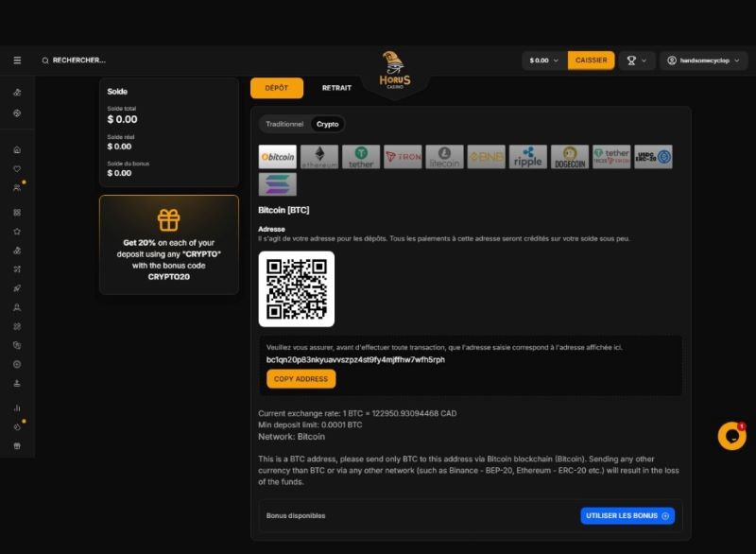
Task: Click the deposit QR code
Action: tap(297, 288)
